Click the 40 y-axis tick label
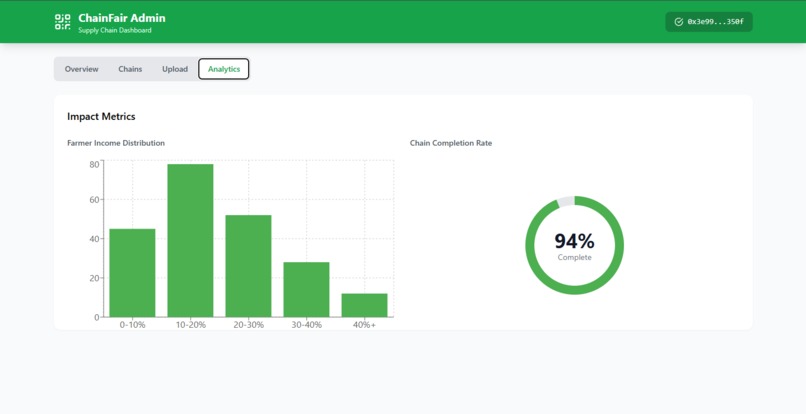Screen dimensions: 806x414 pos(94,239)
